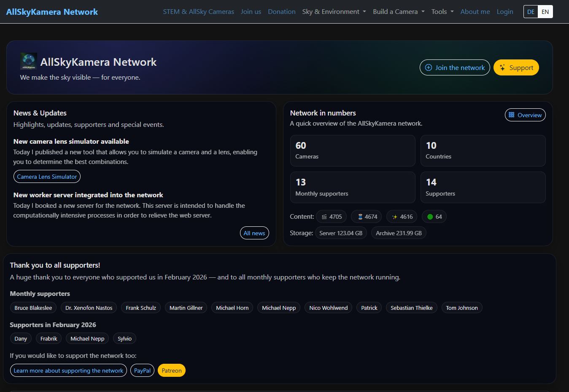Open the Build a Camera dropdown

(x=398, y=11)
